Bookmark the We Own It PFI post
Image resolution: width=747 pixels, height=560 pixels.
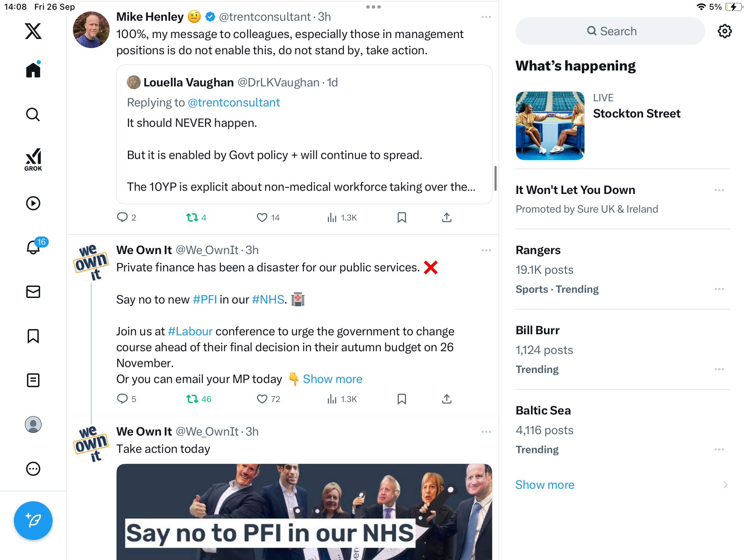tap(402, 399)
